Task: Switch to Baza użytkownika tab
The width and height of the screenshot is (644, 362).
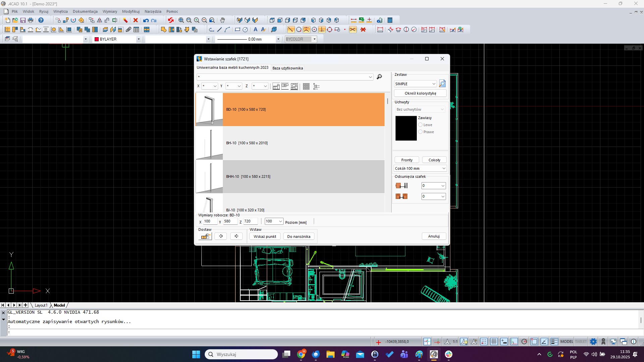Action: click(288, 68)
